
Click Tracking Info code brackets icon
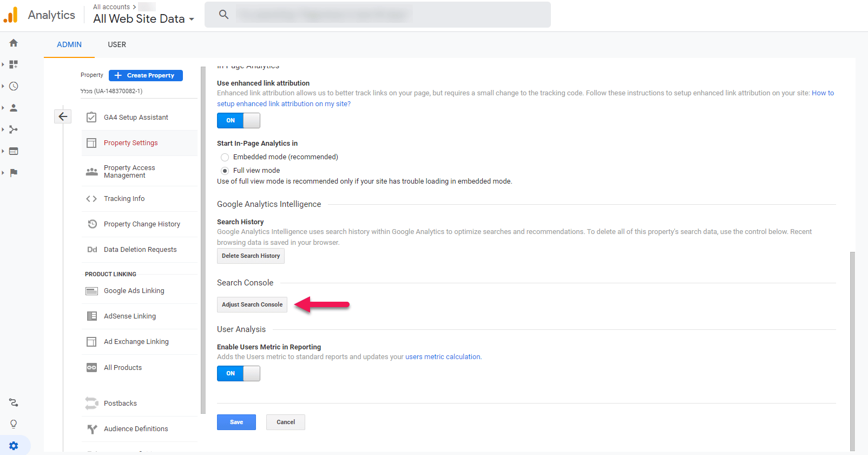91,199
